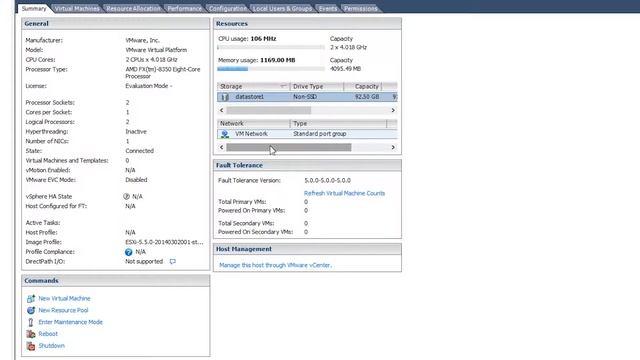Go to the Performance tab

pyautogui.click(x=184, y=8)
